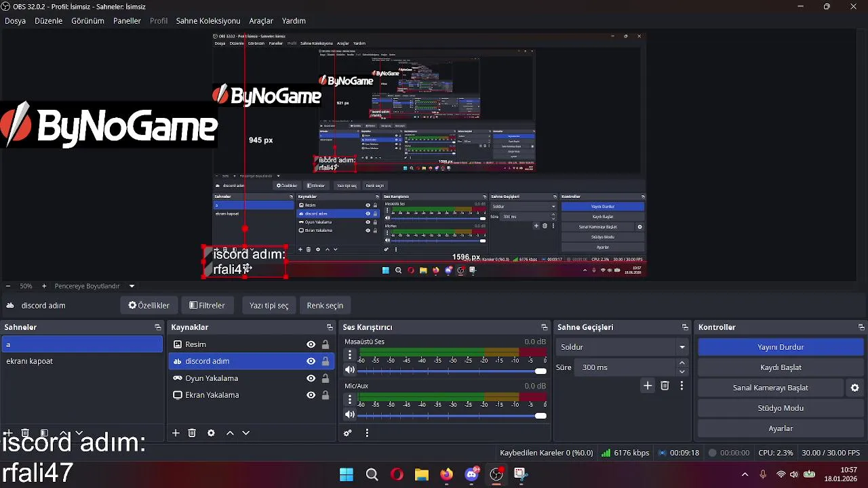The width and height of the screenshot is (868, 488).
Task: Open Pencereye Boyutlandır scaling dropdown
Action: coord(95,286)
